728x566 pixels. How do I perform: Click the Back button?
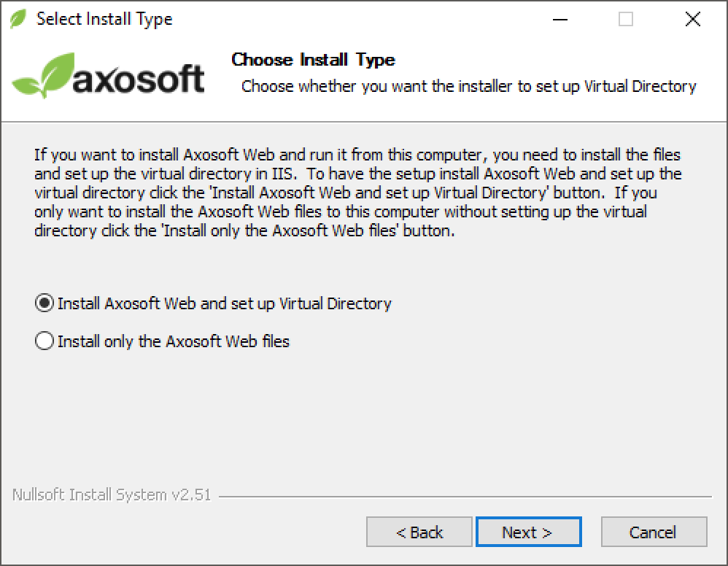419,532
